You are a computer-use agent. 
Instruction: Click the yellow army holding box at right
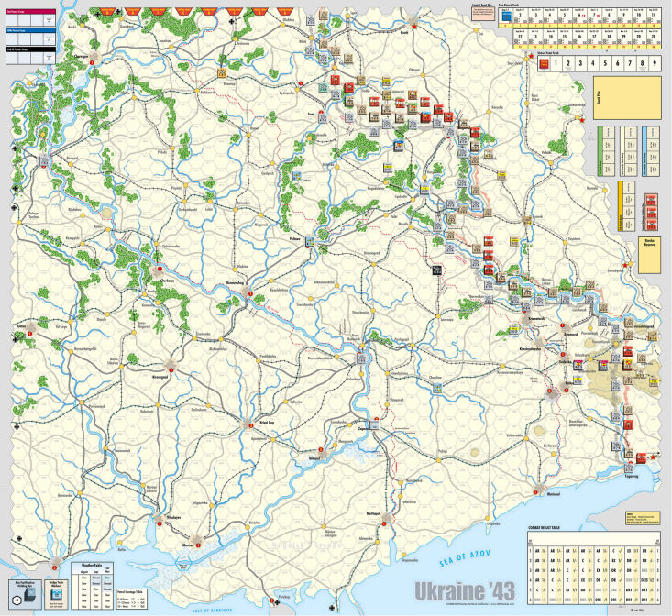[626, 206]
